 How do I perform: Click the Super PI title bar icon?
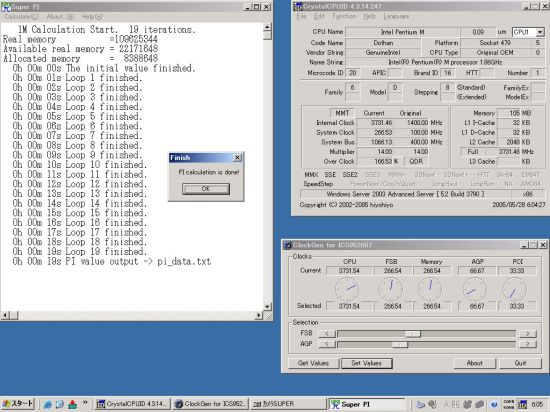click(x=6, y=7)
